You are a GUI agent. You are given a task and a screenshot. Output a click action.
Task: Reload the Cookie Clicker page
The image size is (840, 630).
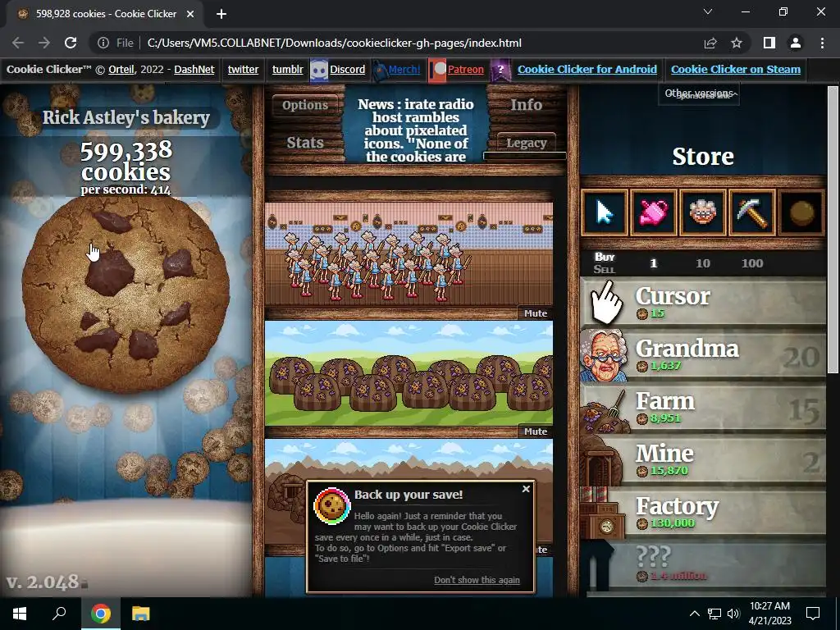coord(71,43)
